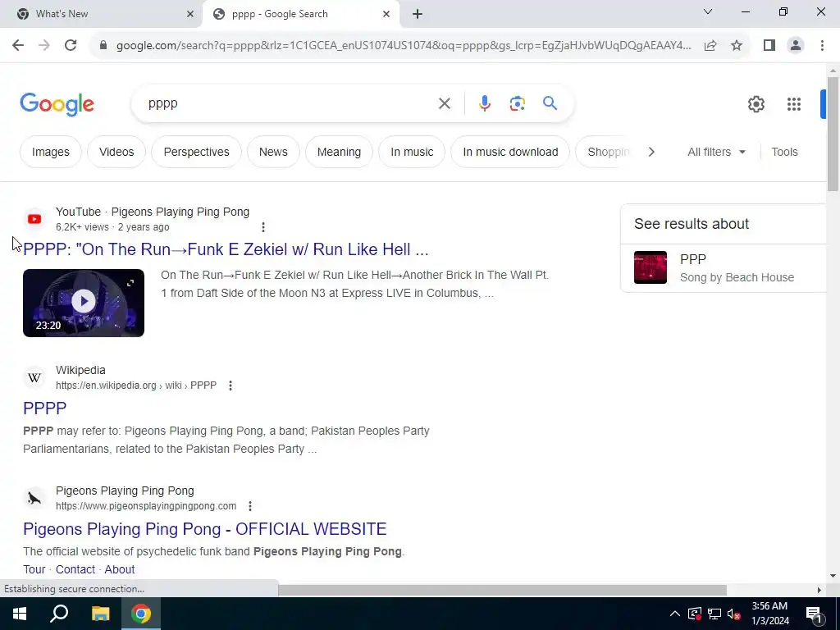
Task: Open the pigeonsplayingpingpong.com result's options
Action: [249, 505]
